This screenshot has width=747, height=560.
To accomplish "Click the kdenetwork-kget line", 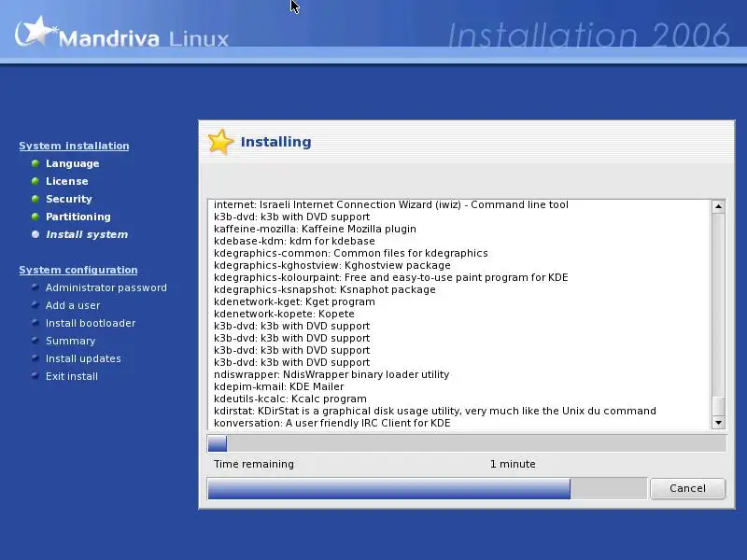I will (294, 301).
